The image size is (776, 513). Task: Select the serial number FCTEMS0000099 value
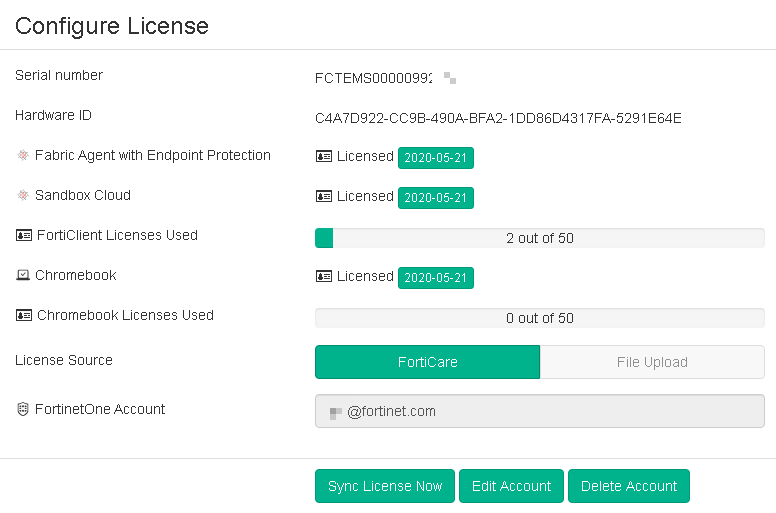click(374, 78)
